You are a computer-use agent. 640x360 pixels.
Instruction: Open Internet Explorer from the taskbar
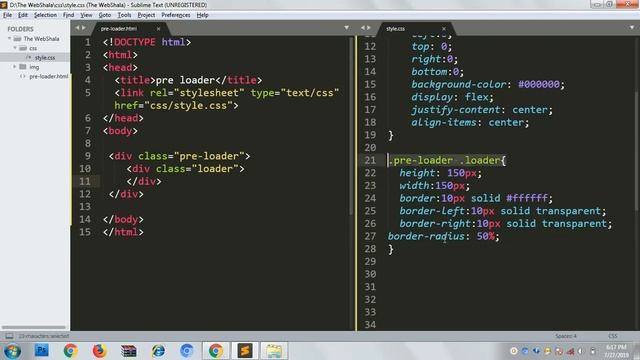pos(158,351)
